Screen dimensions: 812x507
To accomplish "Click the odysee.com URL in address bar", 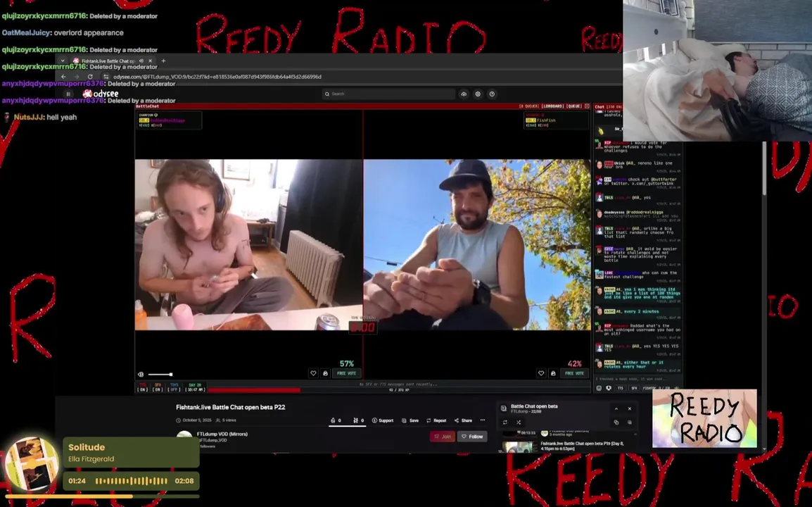I will coord(217,77).
